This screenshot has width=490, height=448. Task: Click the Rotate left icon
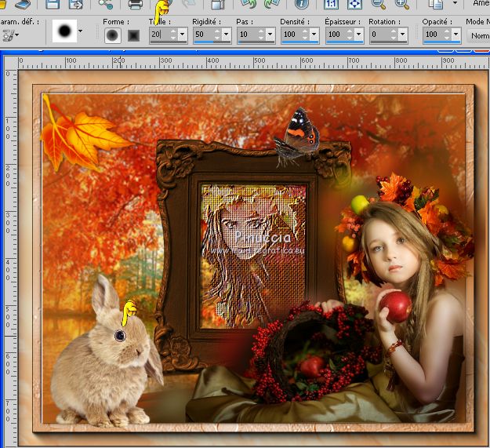pyautogui.click(x=249, y=4)
